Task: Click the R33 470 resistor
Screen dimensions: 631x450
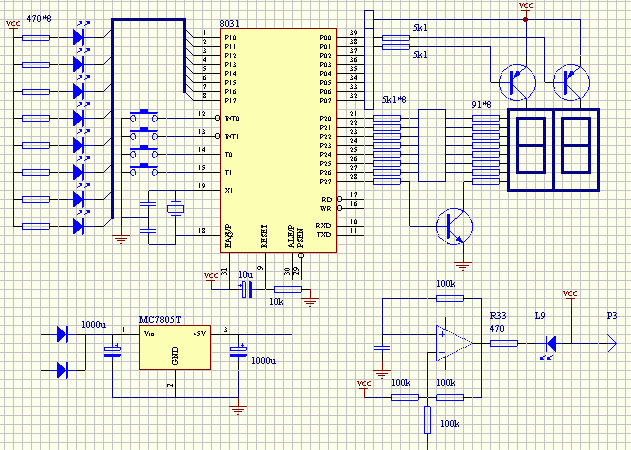Action: pos(503,344)
